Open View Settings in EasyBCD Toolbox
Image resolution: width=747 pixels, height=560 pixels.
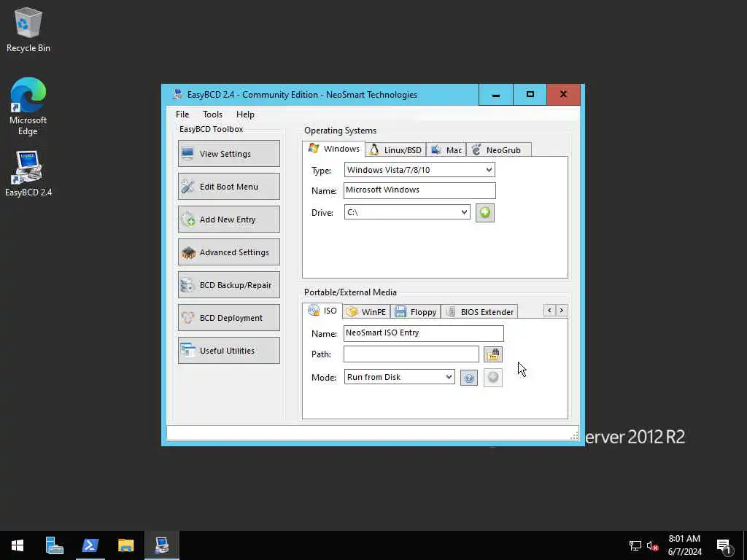point(228,153)
